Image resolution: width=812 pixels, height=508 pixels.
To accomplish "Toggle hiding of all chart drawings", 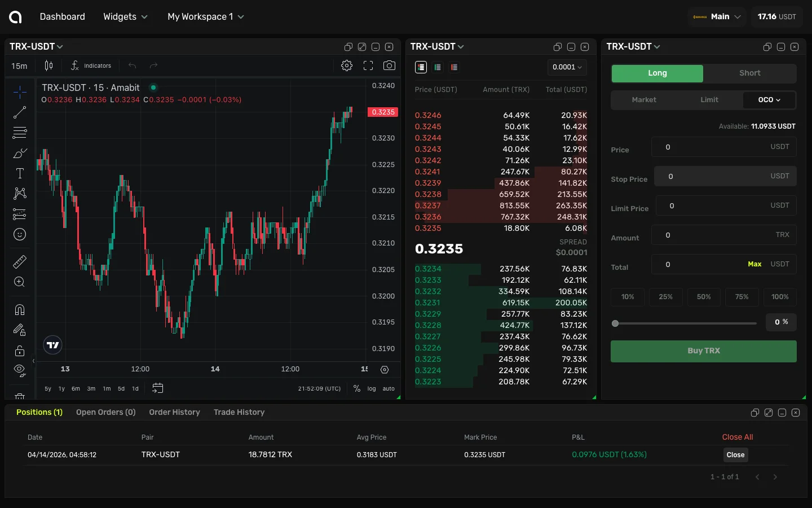I will (x=19, y=371).
